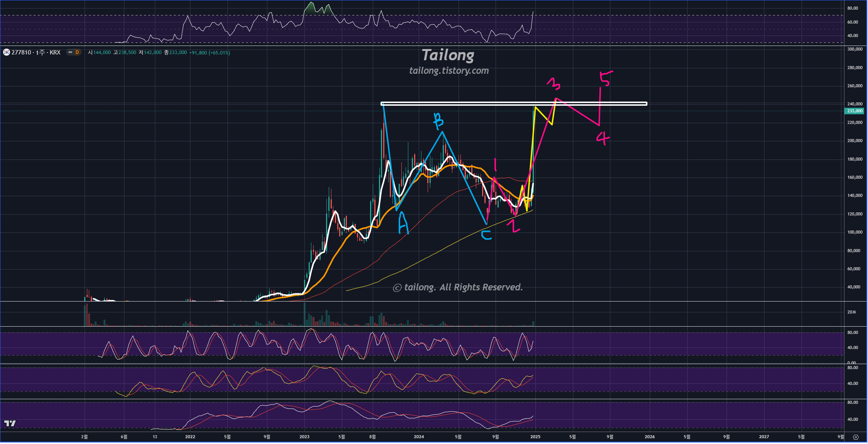The image size is (868, 444).
Task: Click the 277810 · 1주 · KRX symbol title
Action: click(x=36, y=53)
